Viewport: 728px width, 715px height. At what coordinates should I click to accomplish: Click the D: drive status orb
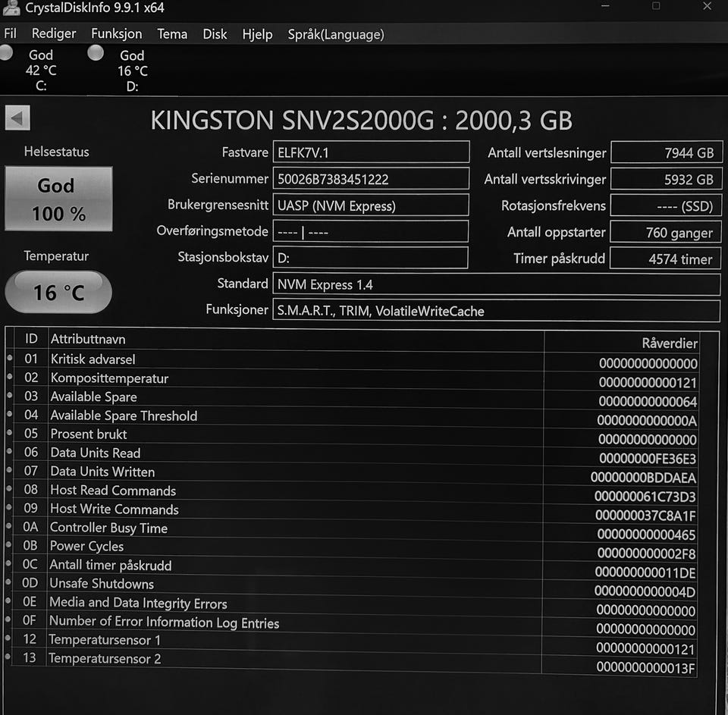(96, 52)
